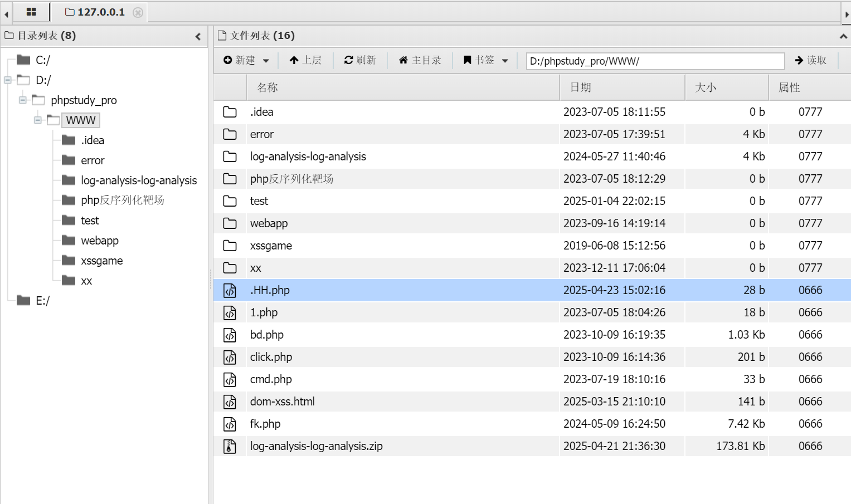Collapse the phpstudy_pro tree node
This screenshot has width=851, height=504.
pos(23,100)
